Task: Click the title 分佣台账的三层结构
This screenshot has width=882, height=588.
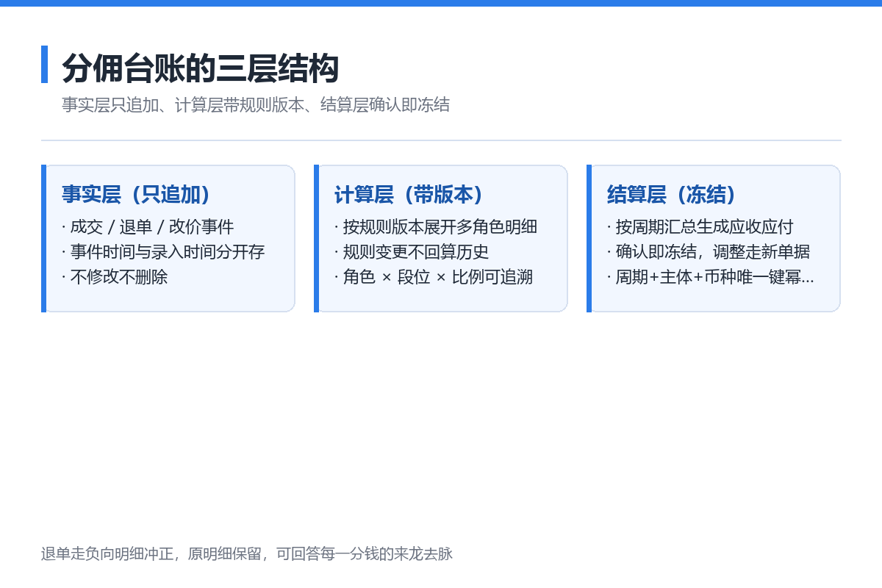Action: [x=200, y=68]
